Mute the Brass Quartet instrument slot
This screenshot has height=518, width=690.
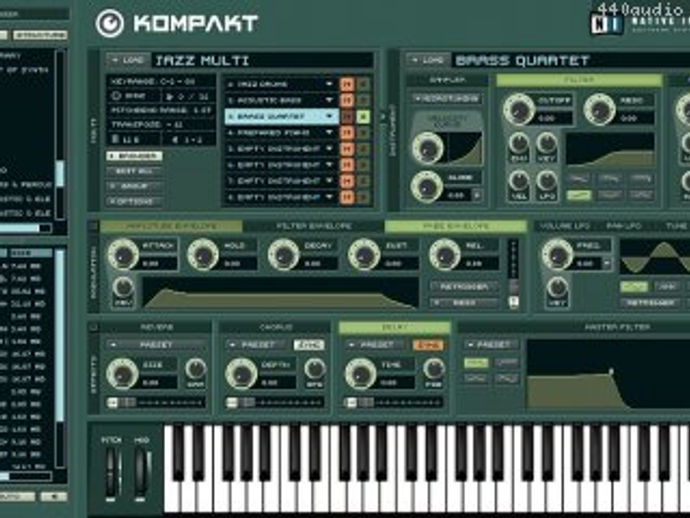click(x=347, y=117)
